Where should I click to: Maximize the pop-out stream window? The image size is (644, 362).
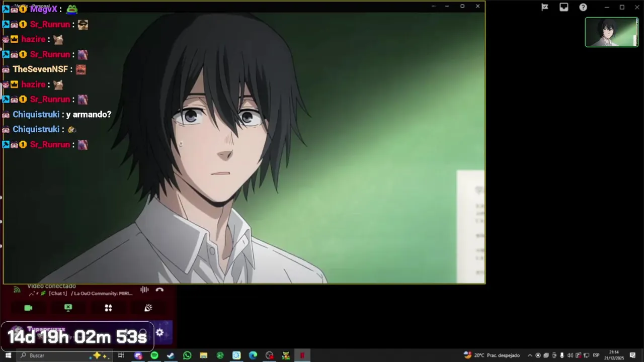pyautogui.click(x=462, y=6)
